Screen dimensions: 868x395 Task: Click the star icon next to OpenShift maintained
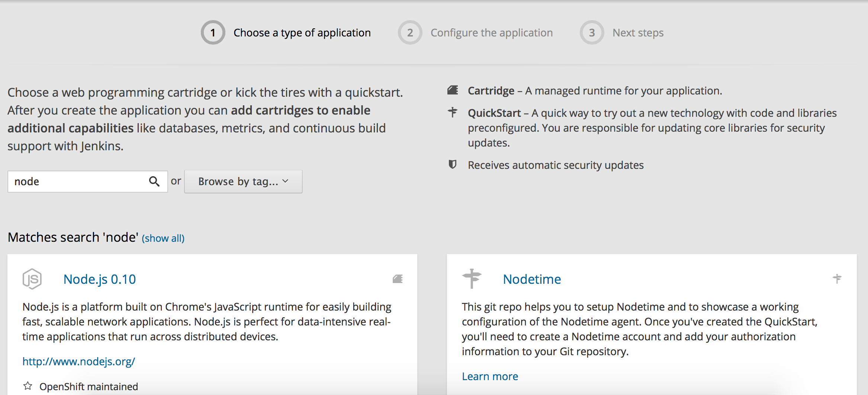click(28, 386)
